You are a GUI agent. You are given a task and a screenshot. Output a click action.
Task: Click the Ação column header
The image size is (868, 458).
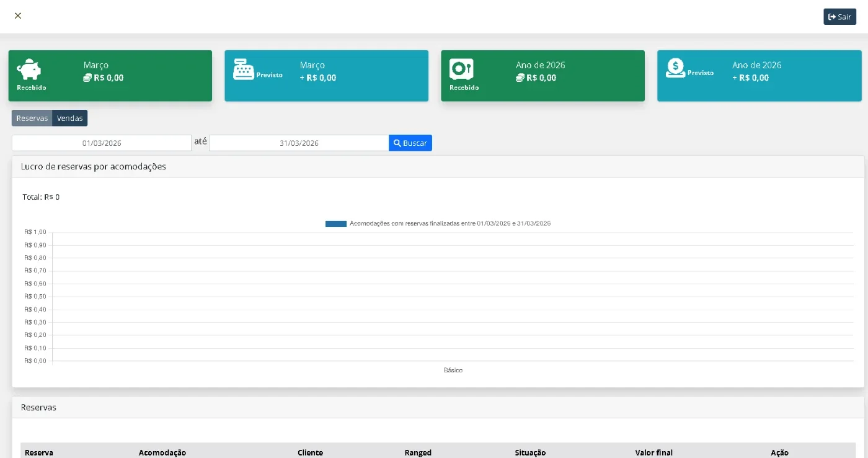click(779, 452)
